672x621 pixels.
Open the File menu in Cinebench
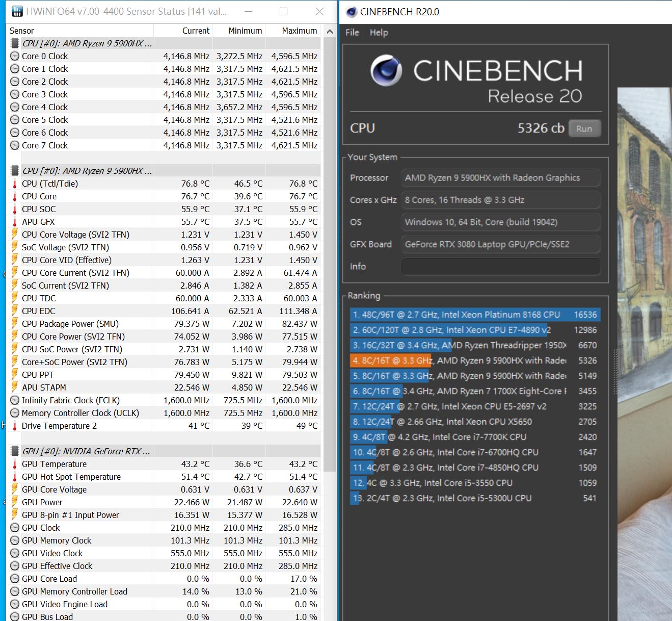(x=352, y=32)
